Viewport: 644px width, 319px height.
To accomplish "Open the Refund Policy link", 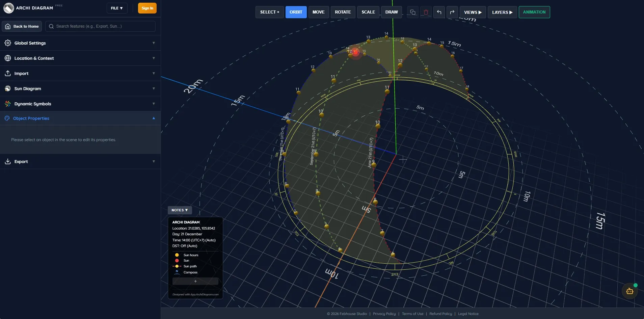I will coord(440,314).
